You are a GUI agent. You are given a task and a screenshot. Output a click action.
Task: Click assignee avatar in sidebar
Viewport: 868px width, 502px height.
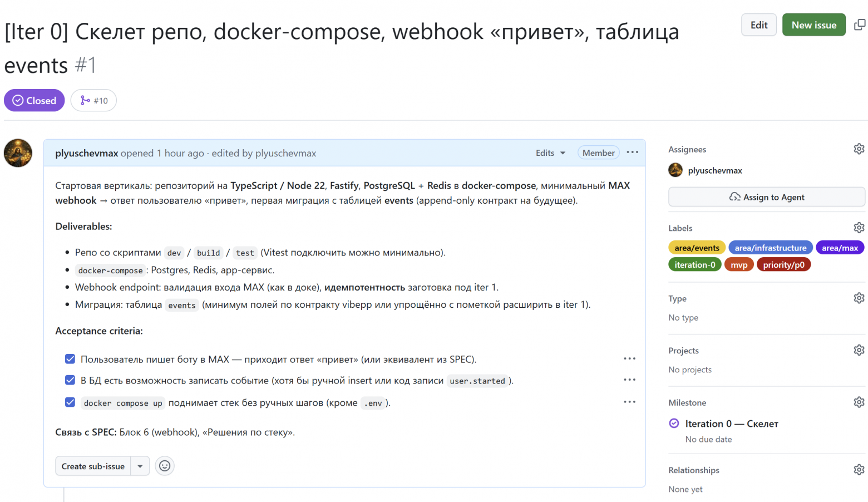pos(675,170)
